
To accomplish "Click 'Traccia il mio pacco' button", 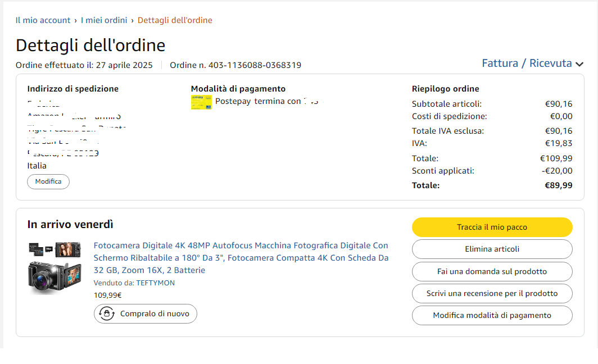I will [492, 227].
